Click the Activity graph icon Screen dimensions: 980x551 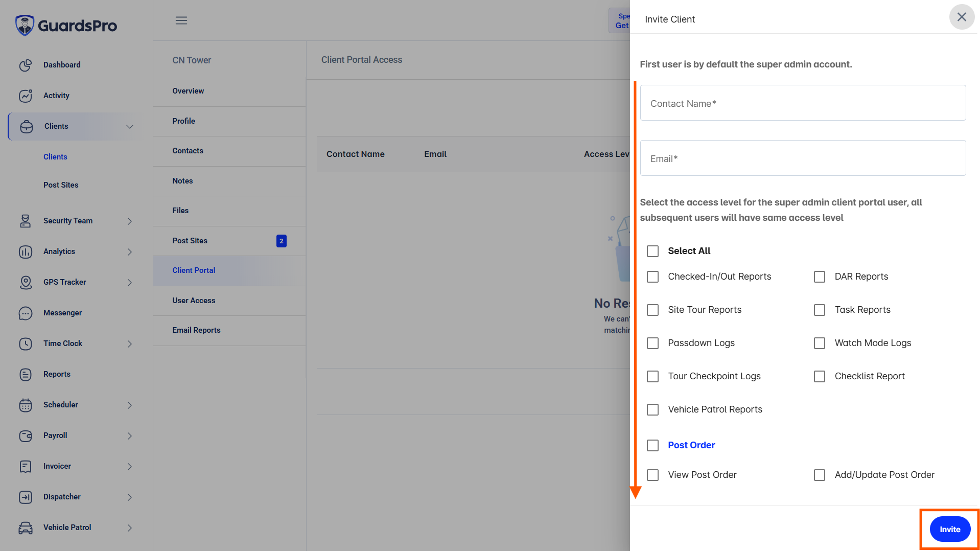26,96
